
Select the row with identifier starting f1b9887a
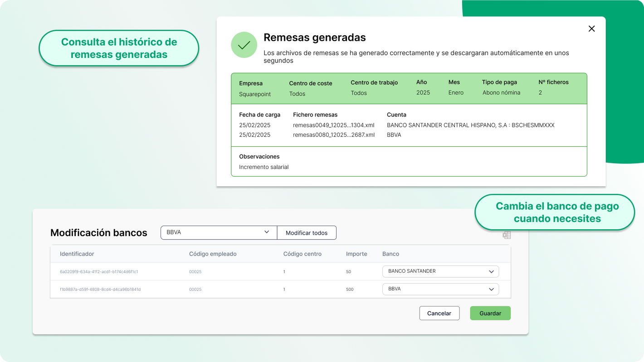click(100, 289)
